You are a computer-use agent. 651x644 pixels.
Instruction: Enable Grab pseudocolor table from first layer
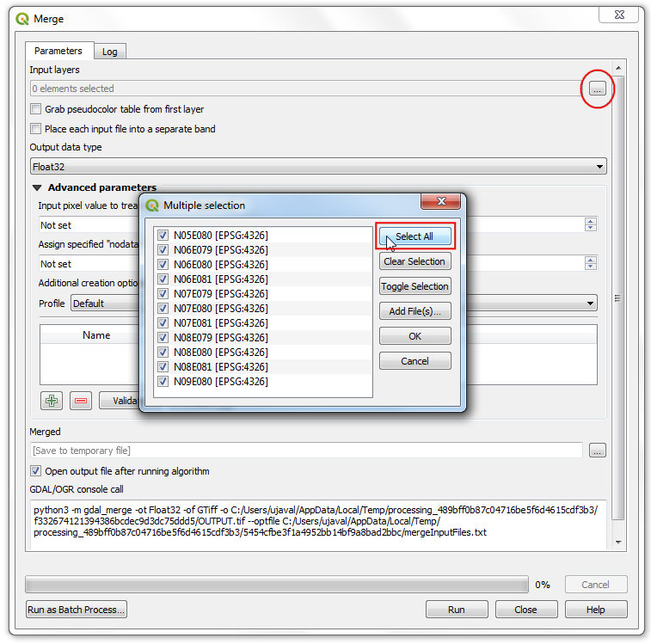[x=36, y=109]
